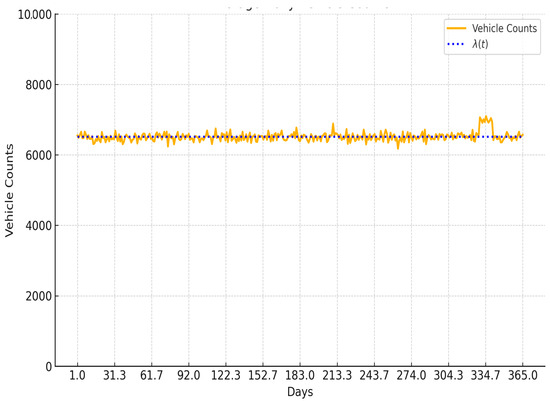Click the 92.0 x-axis tick label
The height and width of the screenshot is (401, 550).
coord(188,376)
